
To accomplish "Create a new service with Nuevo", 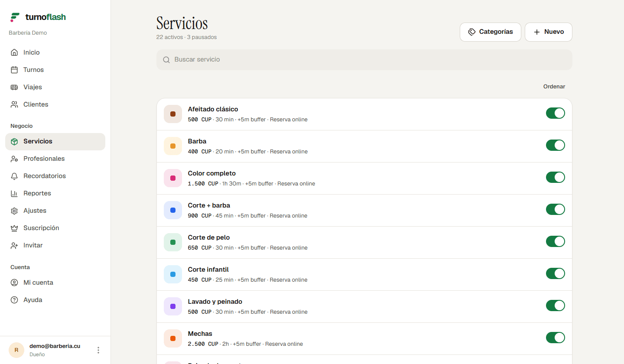I will coord(549,32).
